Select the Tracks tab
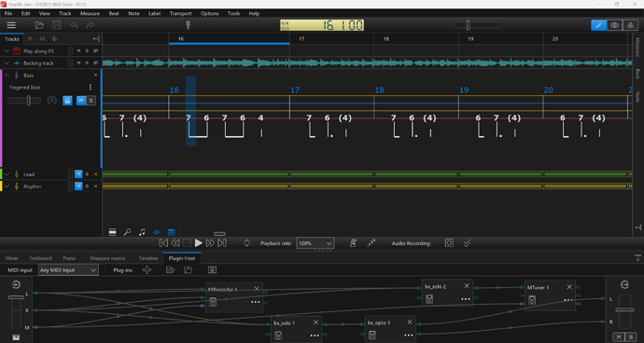Screen dimensions: 644x343 tap(12, 39)
